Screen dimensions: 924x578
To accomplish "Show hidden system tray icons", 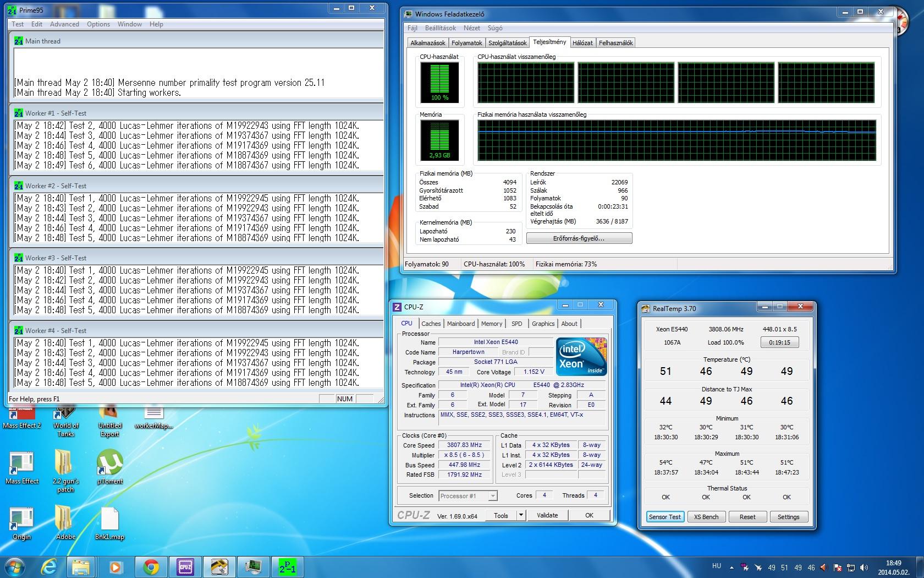I will [x=732, y=567].
